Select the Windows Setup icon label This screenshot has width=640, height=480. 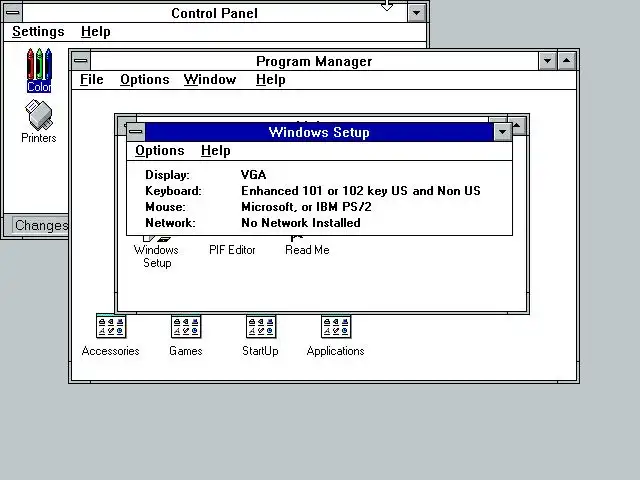156,256
